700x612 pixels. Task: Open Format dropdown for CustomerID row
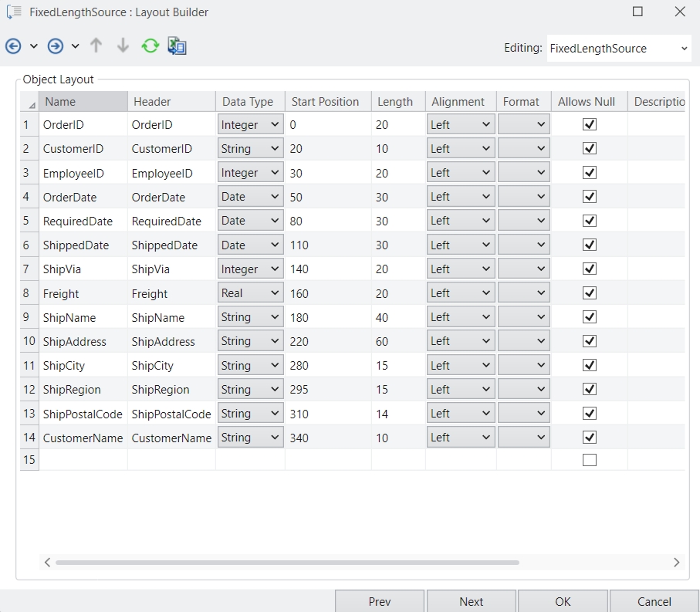[x=524, y=149]
